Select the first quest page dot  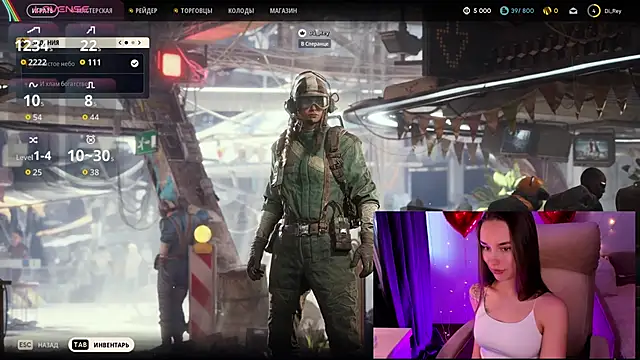tap(127, 42)
